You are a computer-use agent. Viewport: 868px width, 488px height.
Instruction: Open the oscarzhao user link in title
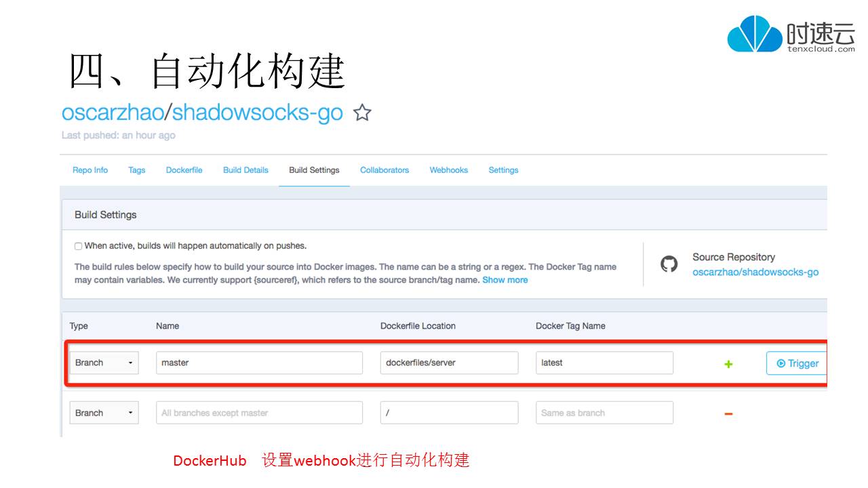pos(113,113)
